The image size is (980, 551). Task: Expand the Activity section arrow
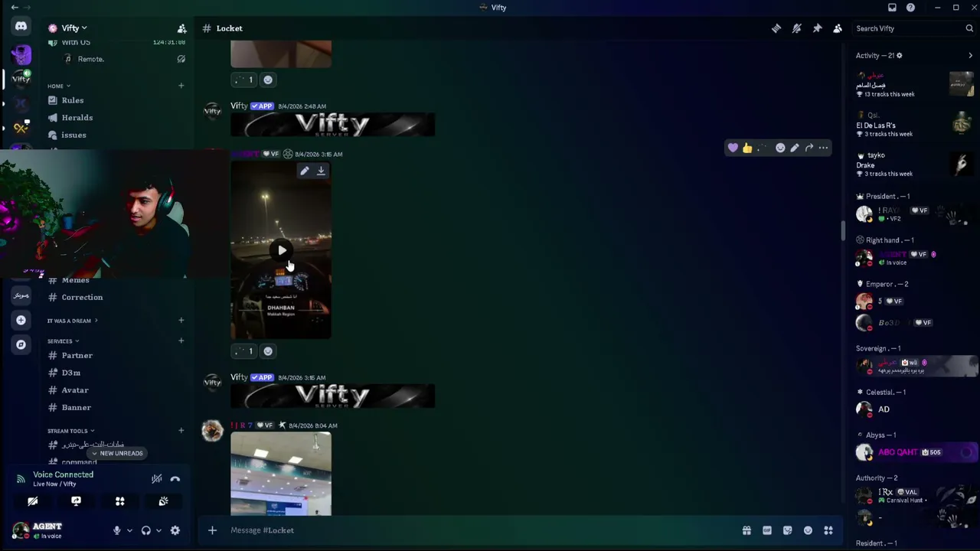click(x=970, y=55)
